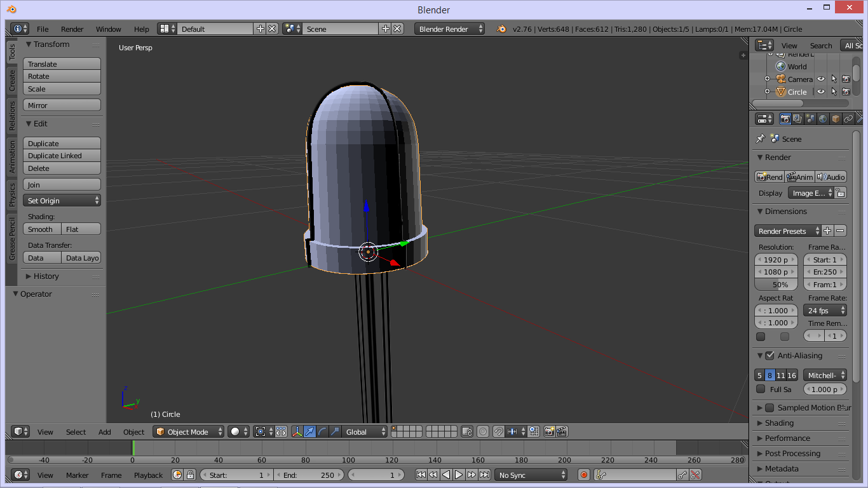Click the Add menu in the viewport header
This screenshot has width=868, height=488.
click(104, 431)
